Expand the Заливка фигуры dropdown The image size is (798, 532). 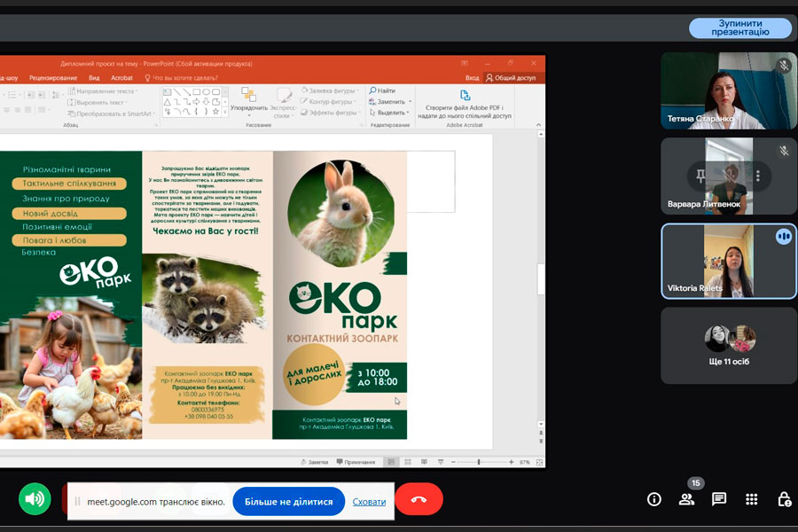coord(357,90)
